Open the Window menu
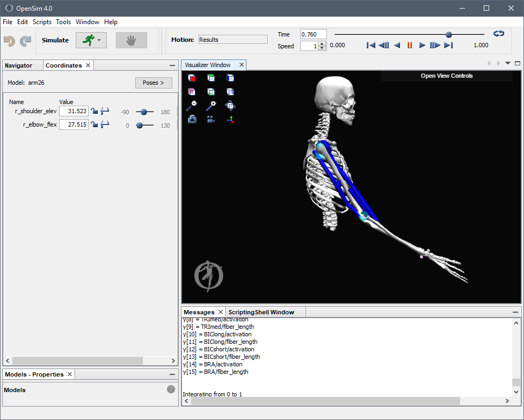 (x=88, y=21)
